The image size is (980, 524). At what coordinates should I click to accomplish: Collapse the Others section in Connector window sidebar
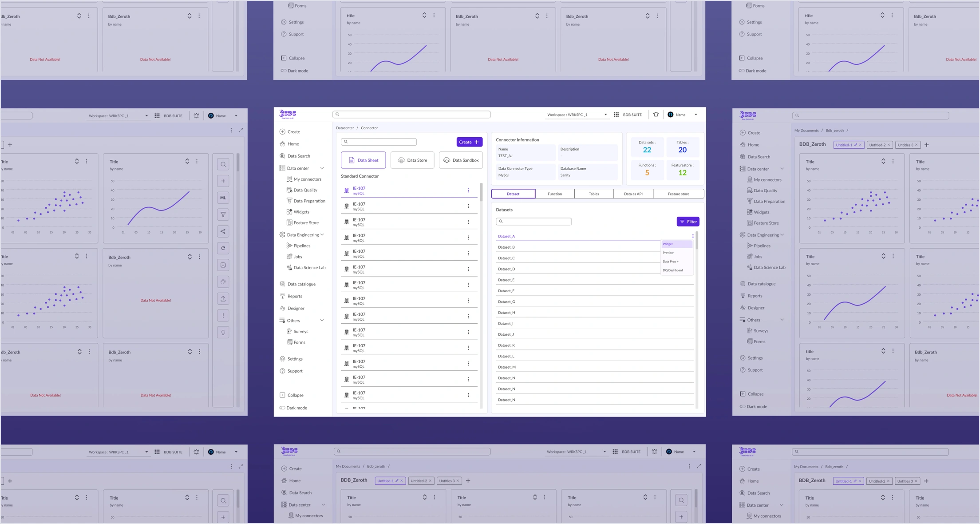(322, 321)
